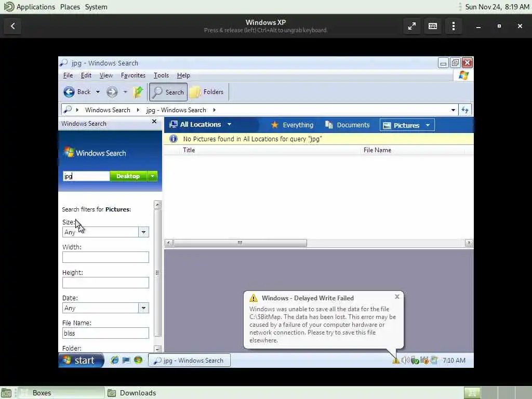
Task: Click the Boxes back arrow button
Action: click(x=13, y=26)
